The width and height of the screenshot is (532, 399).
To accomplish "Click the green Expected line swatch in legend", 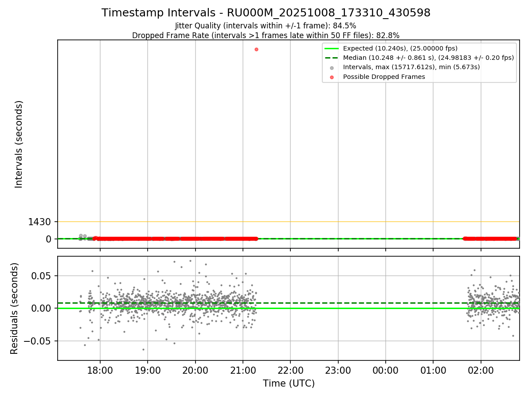I will (332, 49).
